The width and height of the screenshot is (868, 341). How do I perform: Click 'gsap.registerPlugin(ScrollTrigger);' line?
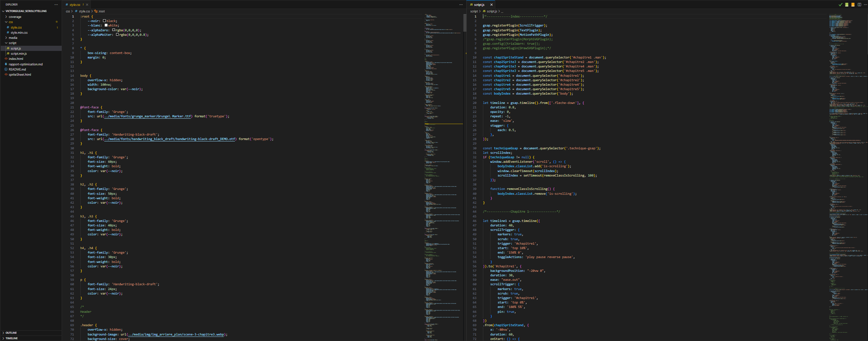tap(515, 25)
